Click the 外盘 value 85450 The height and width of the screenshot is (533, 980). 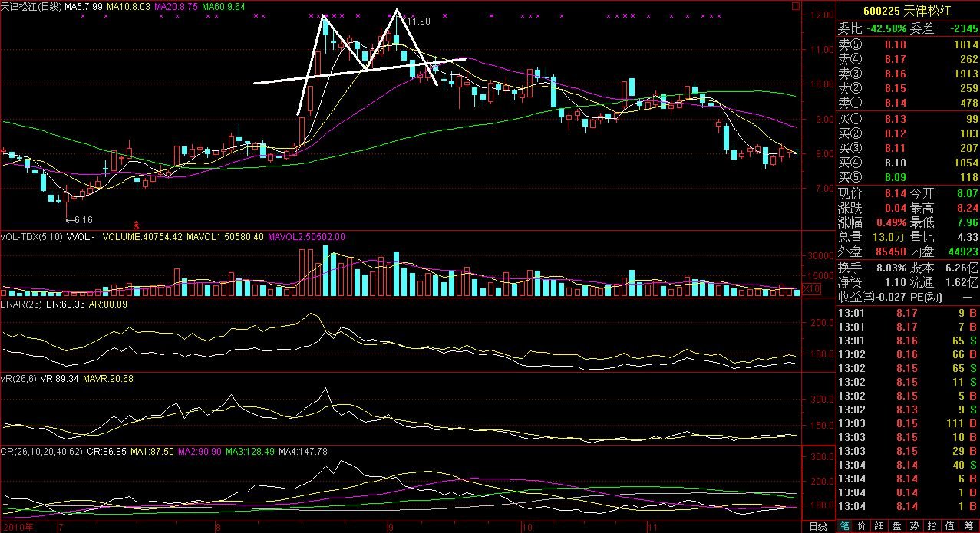point(890,252)
